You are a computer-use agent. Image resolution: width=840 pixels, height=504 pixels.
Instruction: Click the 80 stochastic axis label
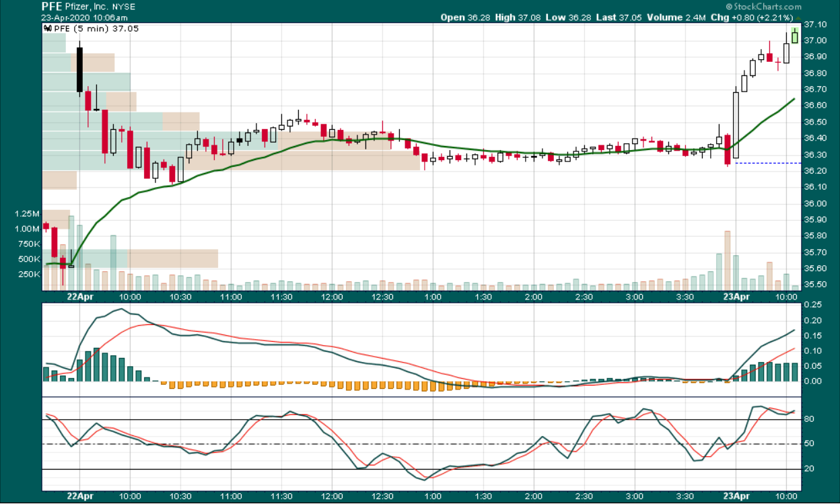pos(810,419)
